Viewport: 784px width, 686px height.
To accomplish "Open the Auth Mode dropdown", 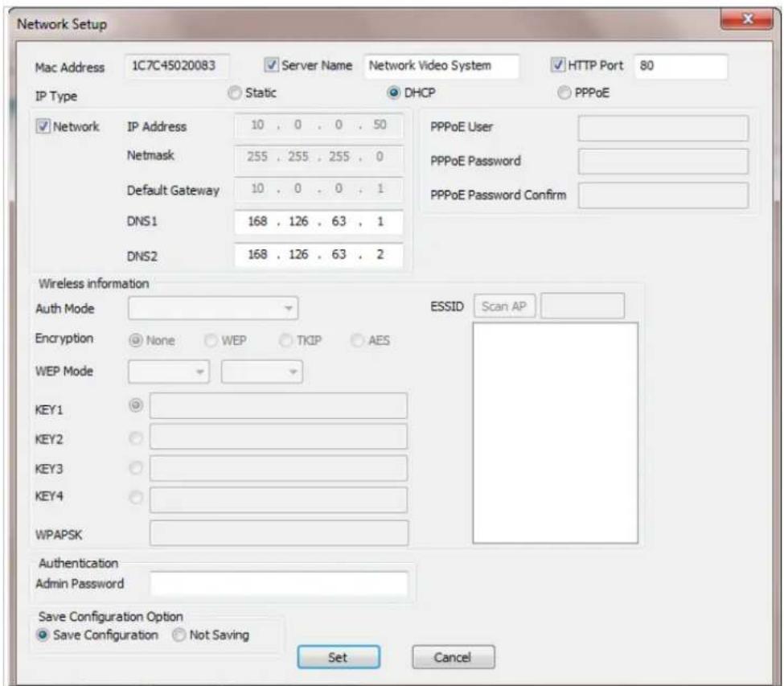I will point(213,308).
